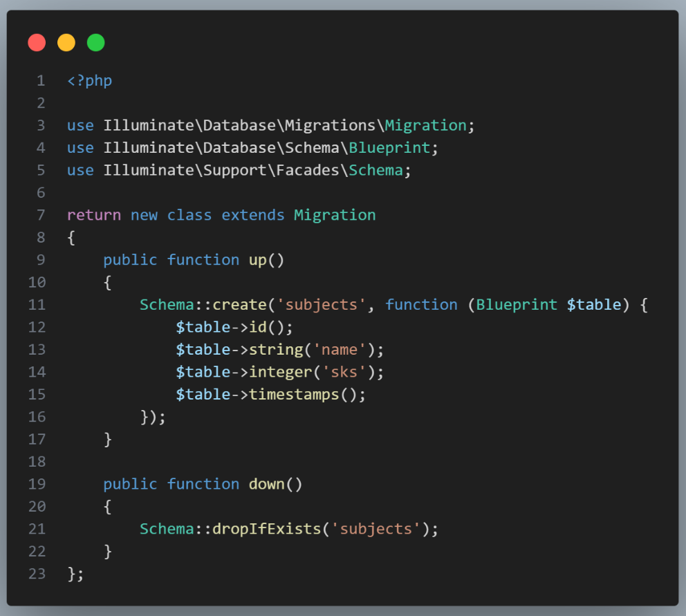Click the green traffic light button
Image resolution: width=686 pixels, height=616 pixels.
coord(95,42)
